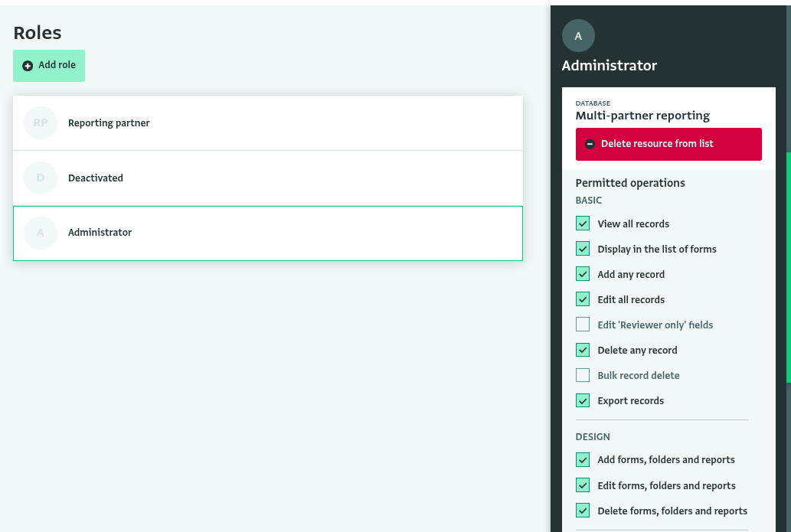Click the RP avatar for Reporting partner
791x532 pixels.
[41, 122]
